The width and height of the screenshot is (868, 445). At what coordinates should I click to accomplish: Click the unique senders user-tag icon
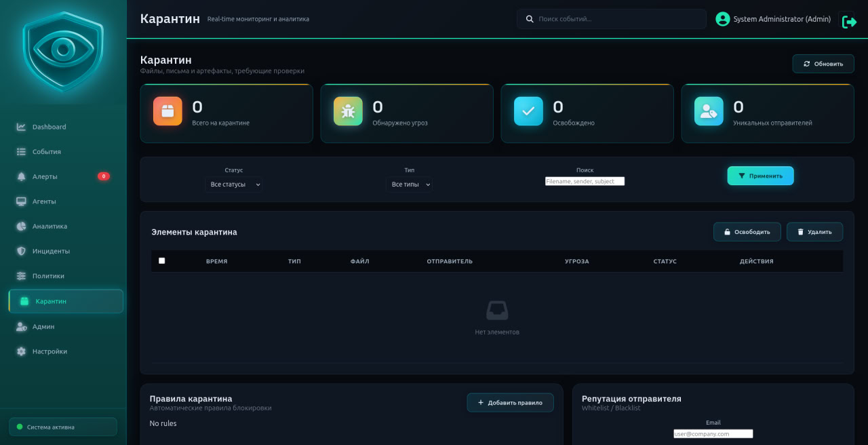tap(709, 111)
